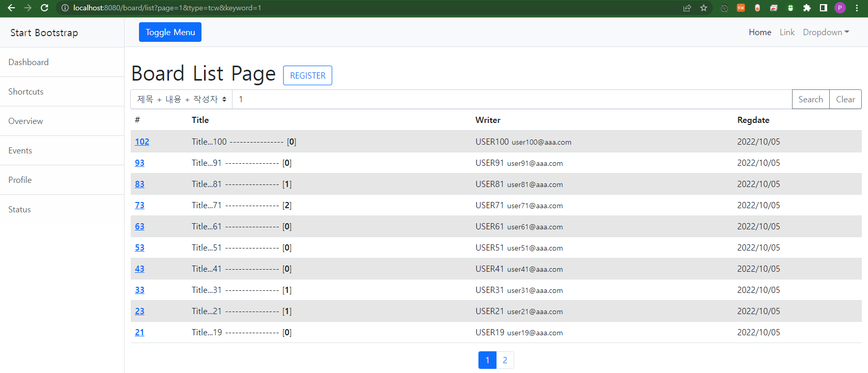This screenshot has height=373, width=868.
Task: Focus the keyword search input
Action: [x=512, y=99]
